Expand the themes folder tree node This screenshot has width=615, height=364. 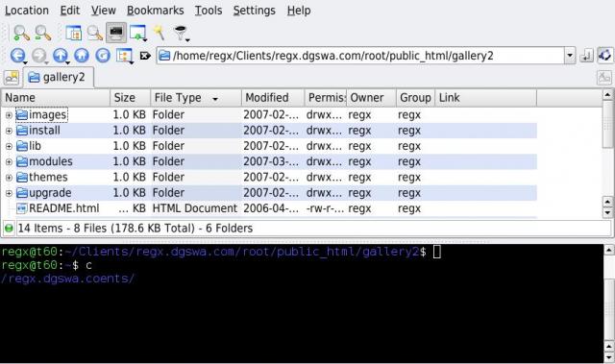(9, 178)
